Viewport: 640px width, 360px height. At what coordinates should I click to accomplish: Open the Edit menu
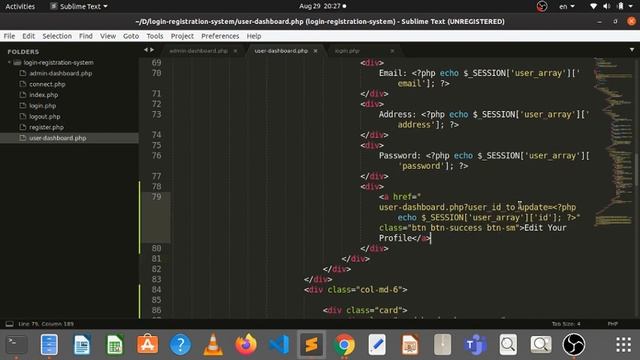(28, 36)
